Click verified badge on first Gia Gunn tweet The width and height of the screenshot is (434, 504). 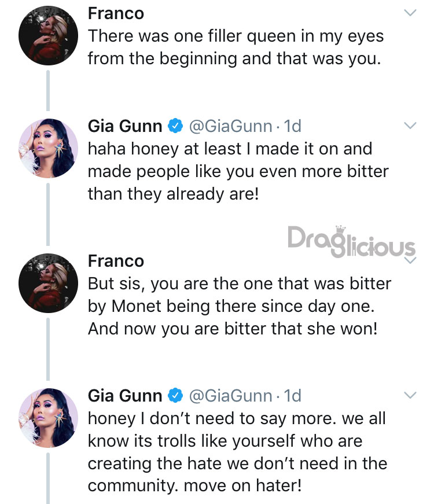[x=175, y=126]
